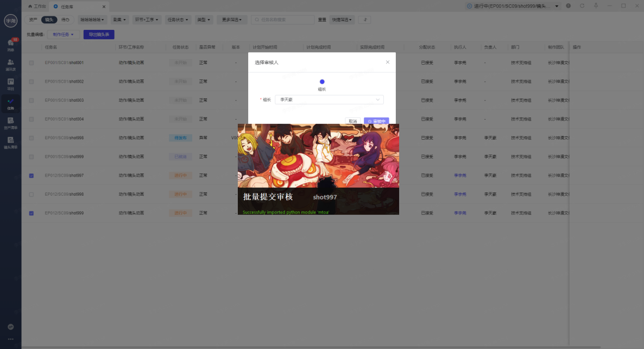
Task: Uncheck the EP012/SC09/shot999 row checkbox
Action: click(31, 213)
